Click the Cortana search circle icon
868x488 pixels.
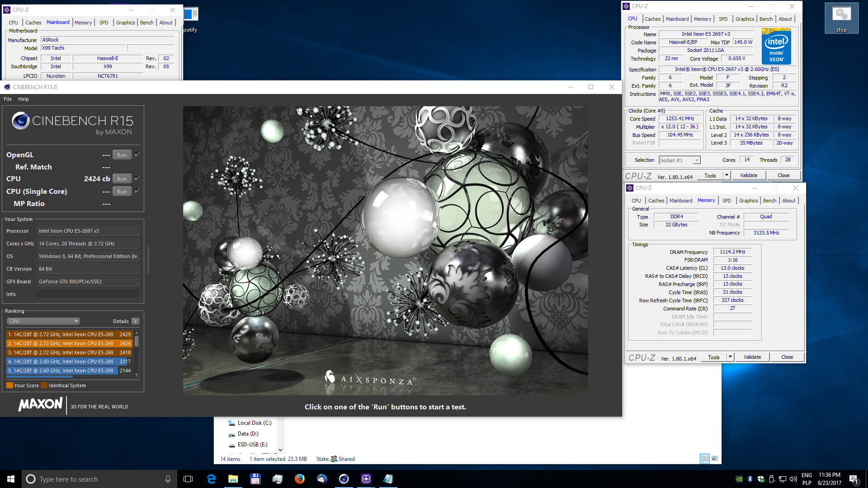31,479
